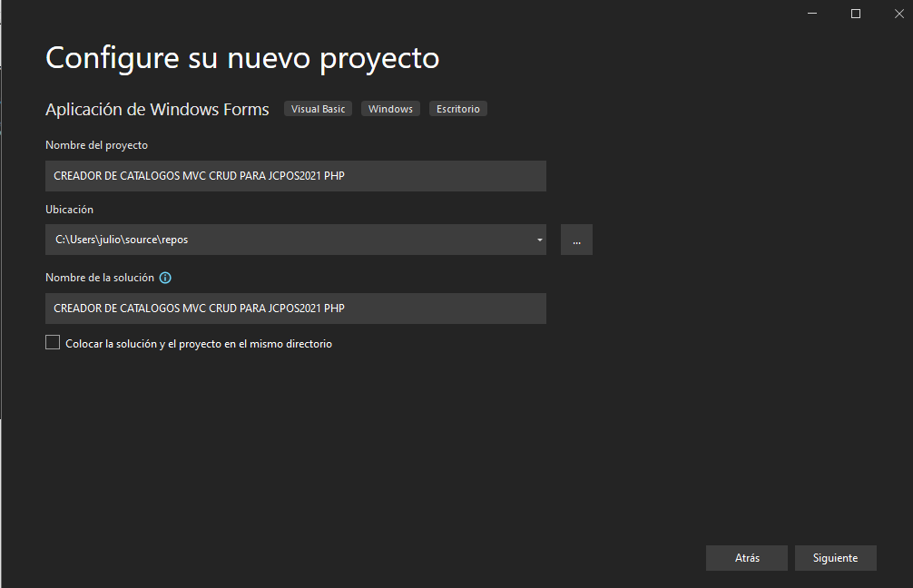This screenshot has width=913, height=588.
Task: Enable placing solution and project in same directory
Action: 53,343
